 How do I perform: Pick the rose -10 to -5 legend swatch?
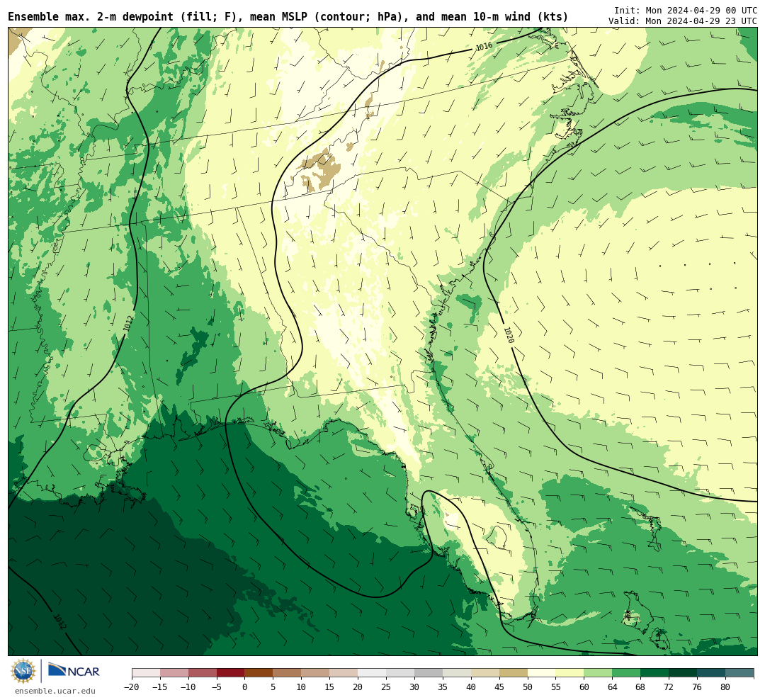(203, 672)
